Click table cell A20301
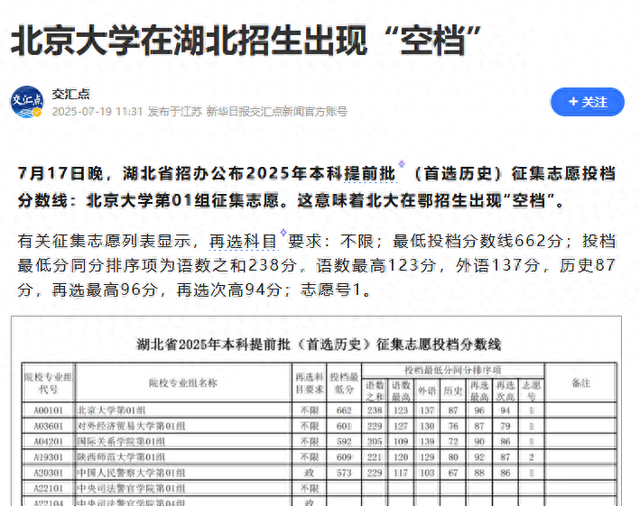This screenshot has height=506, width=640. click(48, 473)
